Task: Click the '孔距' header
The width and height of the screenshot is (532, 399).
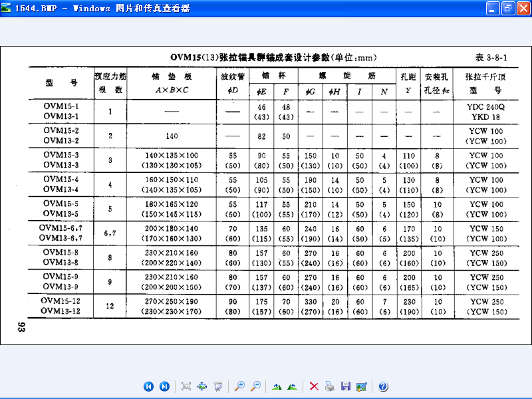Action: (x=408, y=77)
